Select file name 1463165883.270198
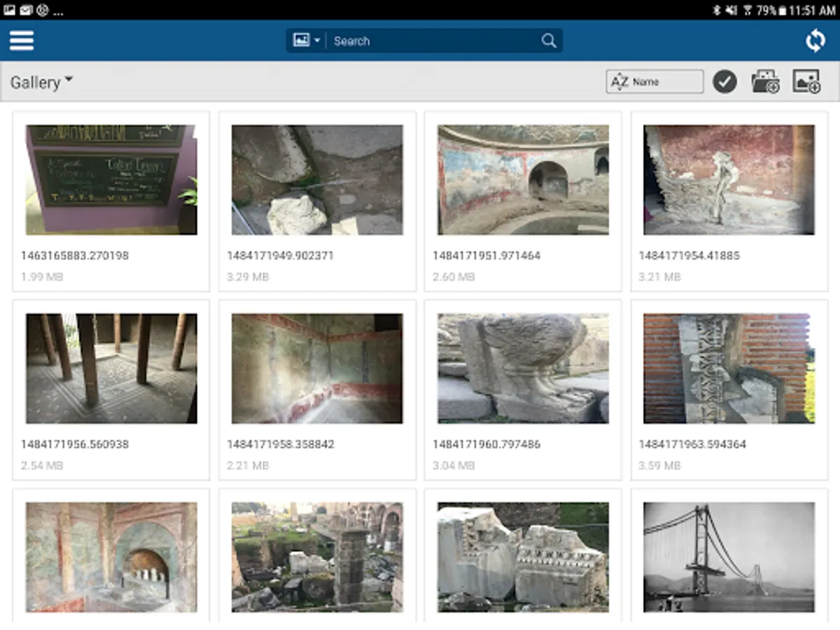Viewport: 840px width, 630px height. [75, 255]
